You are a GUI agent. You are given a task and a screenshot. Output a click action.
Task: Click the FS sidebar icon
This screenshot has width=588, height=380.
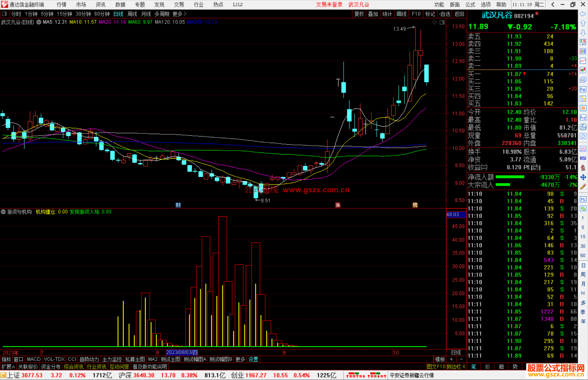click(x=583, y=199)
